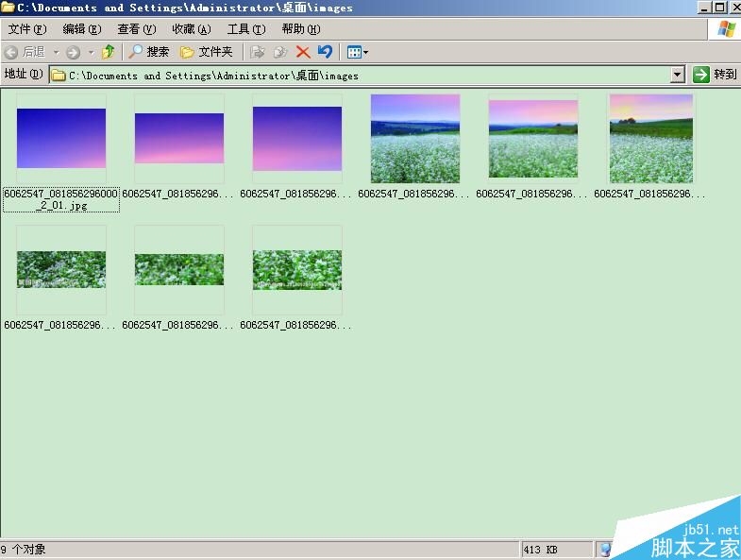Toggle the Folders (文件夹) pane
The width and height of the screenshot is (741, 560).
pyautogui.click(x=207, y=52)
